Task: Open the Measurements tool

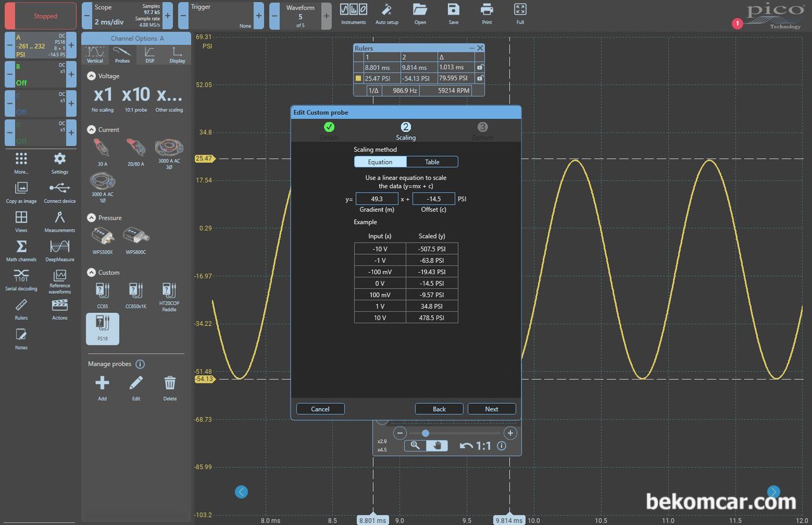Action: (x=60, y=221)
